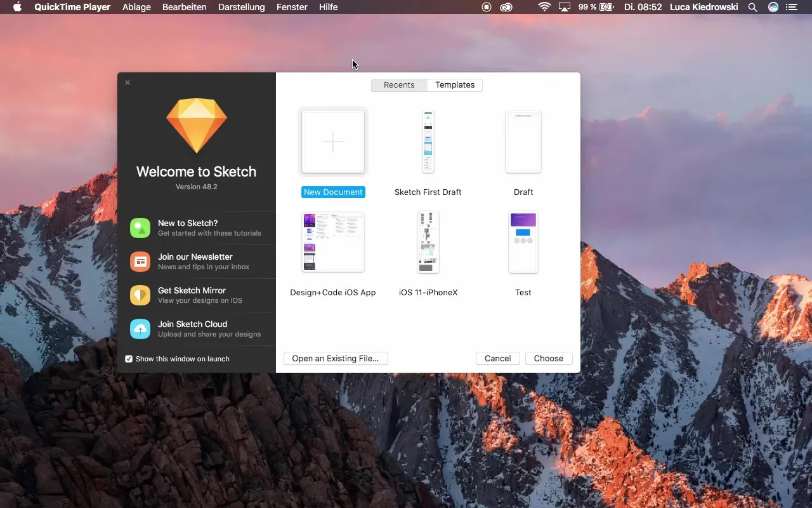The height and width of the screenshot is (508, 812).
Task: Select the Sketch First Draft thumbnail
Action: coord(428,142)
